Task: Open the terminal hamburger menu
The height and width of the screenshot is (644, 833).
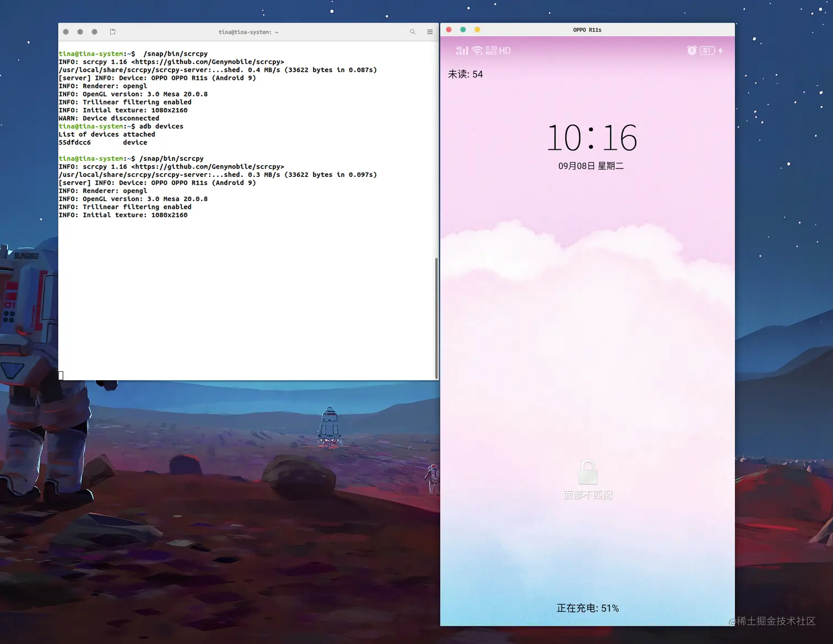Action: point(430,32)
